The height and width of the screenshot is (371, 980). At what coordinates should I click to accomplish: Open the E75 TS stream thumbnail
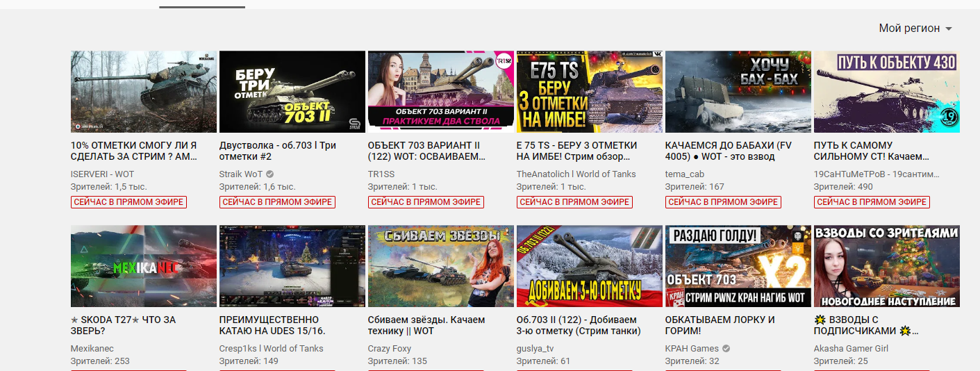point(589,91)
